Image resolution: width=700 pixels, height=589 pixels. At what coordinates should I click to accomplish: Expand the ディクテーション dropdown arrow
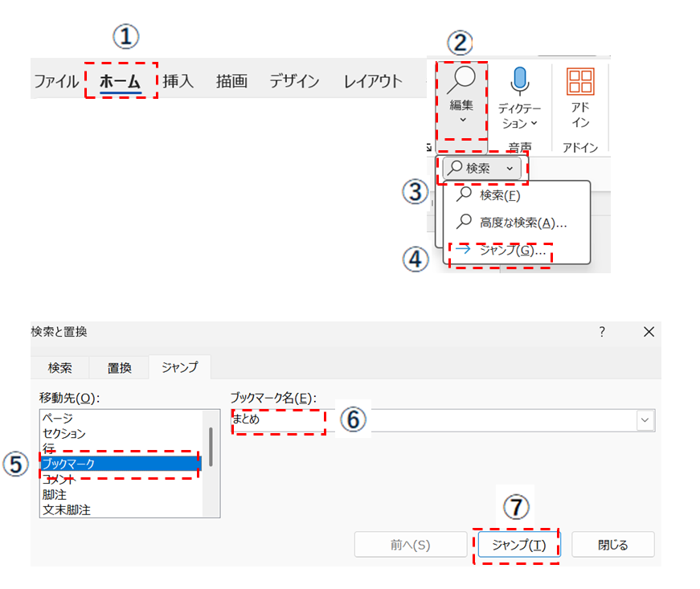[534, 124]
